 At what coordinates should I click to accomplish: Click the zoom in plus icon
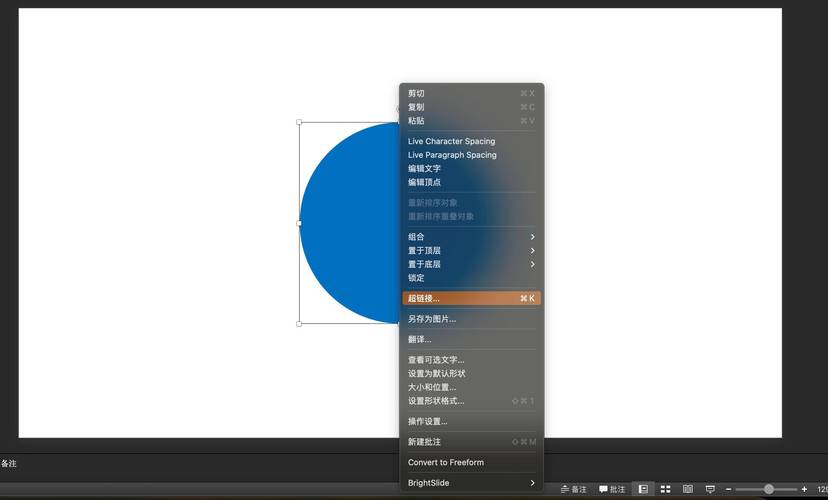click(804, 489)
